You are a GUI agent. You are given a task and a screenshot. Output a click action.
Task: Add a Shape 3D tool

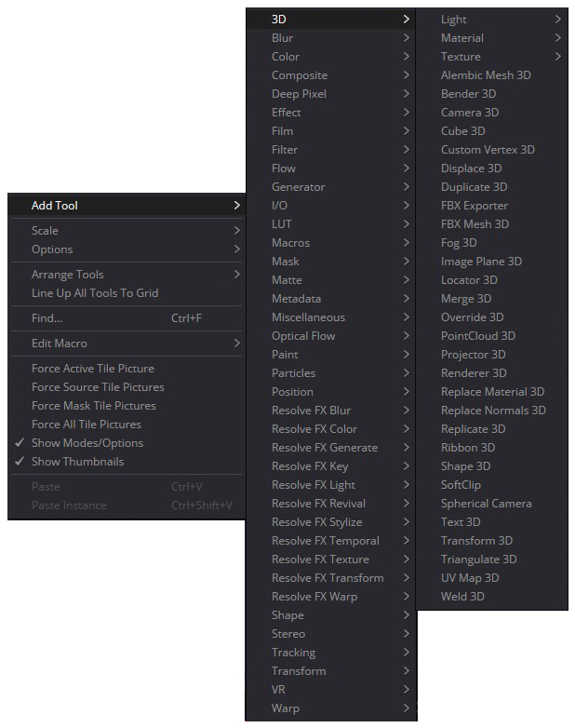[492, 466]
